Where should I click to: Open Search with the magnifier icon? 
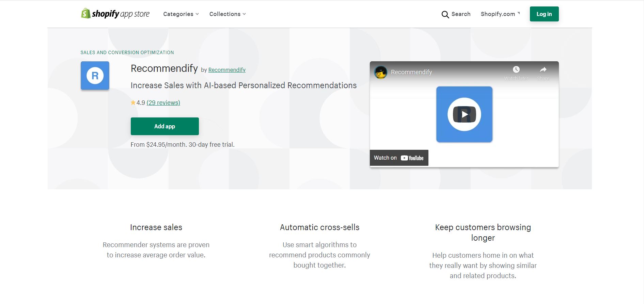(445, 14)
